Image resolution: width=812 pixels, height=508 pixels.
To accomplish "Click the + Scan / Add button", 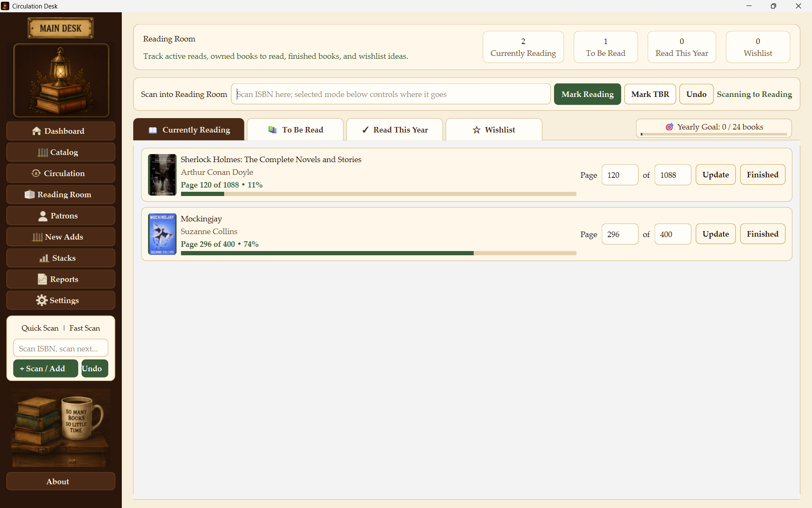I will pos(45,368).
